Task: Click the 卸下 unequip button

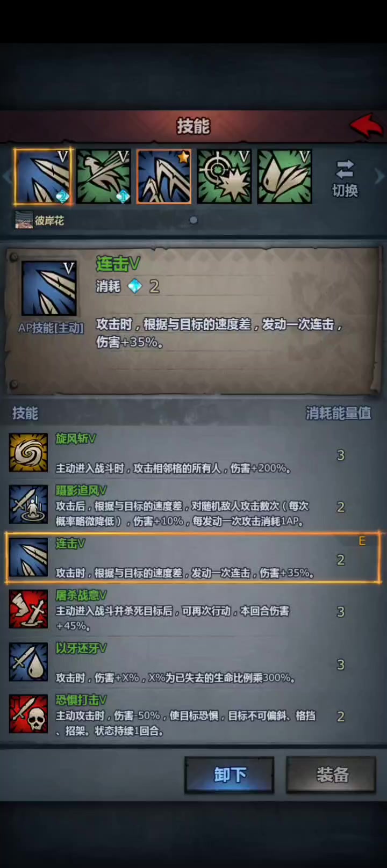Action: click(x=230, y=775)
